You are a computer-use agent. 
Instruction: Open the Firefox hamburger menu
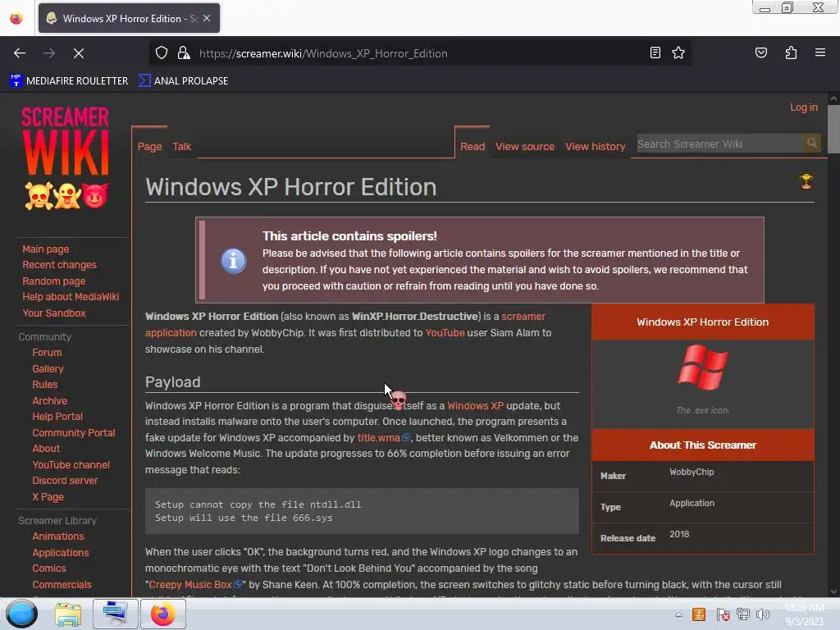pyautogui.click(x=820, y=52)
